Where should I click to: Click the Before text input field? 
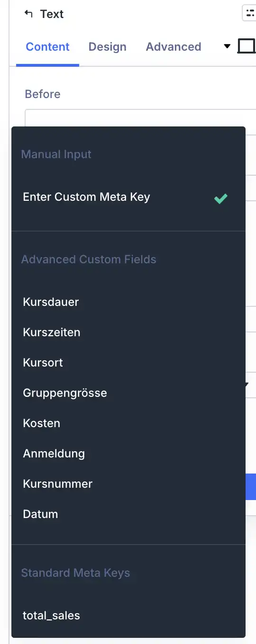[140, 118]
